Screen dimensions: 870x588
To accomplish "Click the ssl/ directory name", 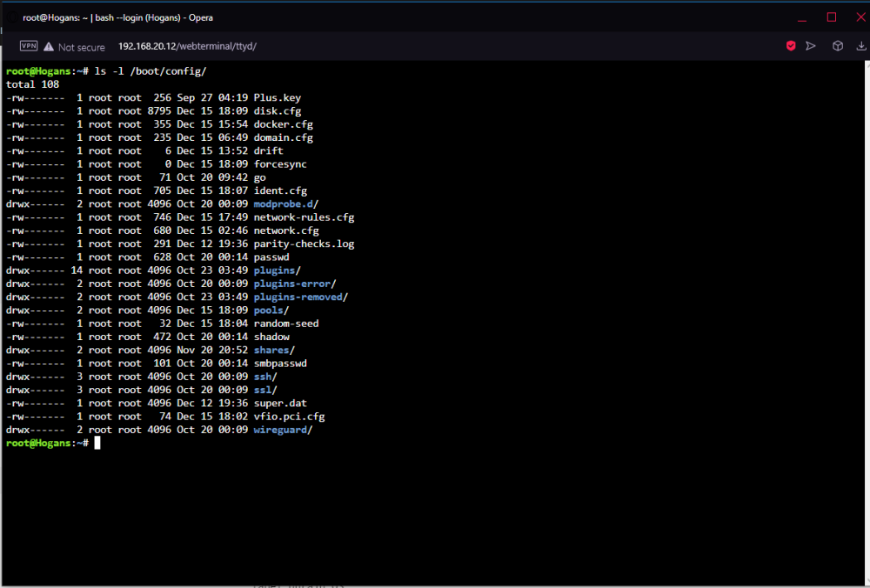I will (265, 390).
